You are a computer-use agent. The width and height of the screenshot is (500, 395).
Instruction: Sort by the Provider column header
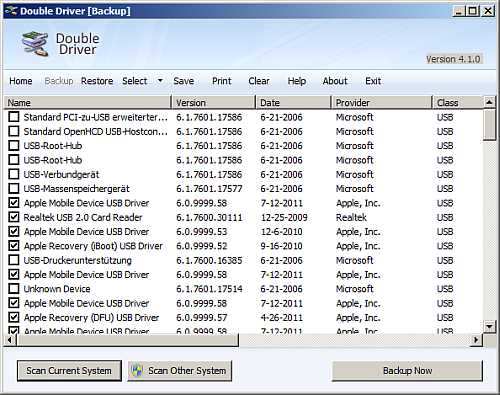pyautogui.click(x=382, y=103)
